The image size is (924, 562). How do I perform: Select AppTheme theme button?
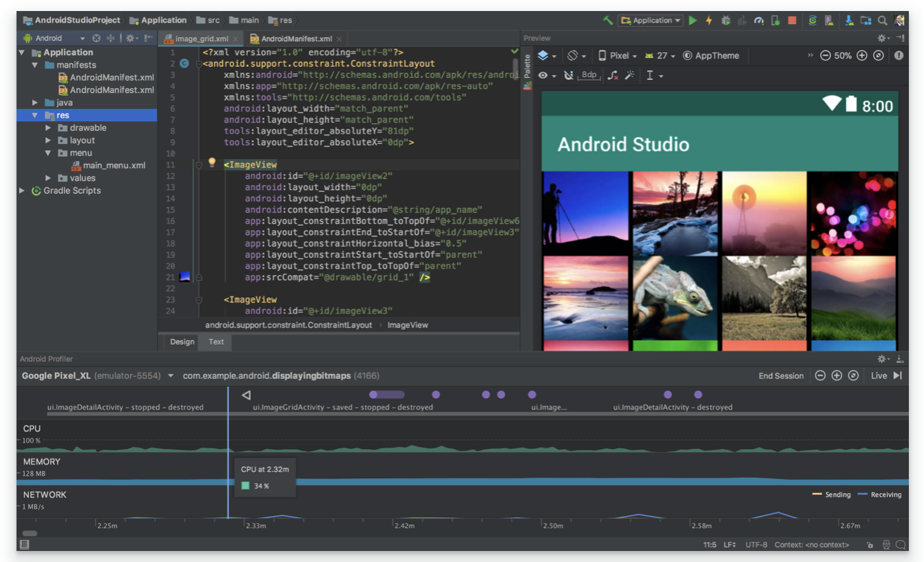[711, 56]
